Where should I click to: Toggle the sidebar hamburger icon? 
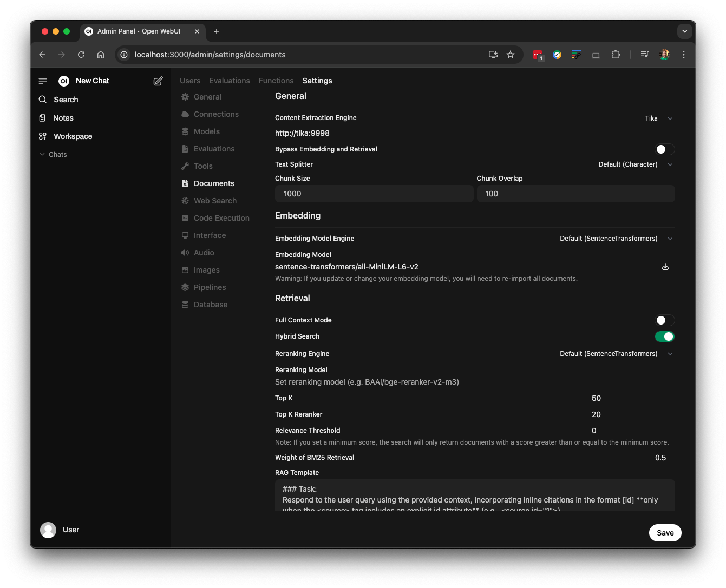43,81
